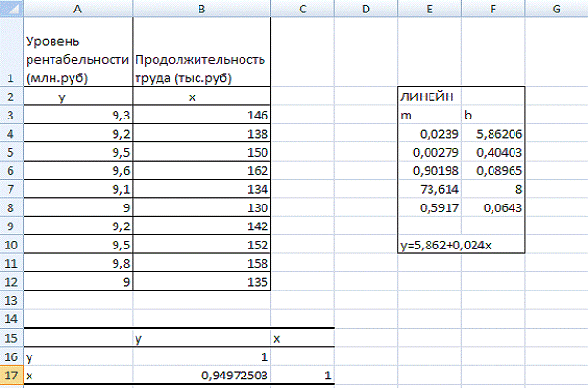Select the correlation value 0,94972503 cell

(x=201, y=377)
